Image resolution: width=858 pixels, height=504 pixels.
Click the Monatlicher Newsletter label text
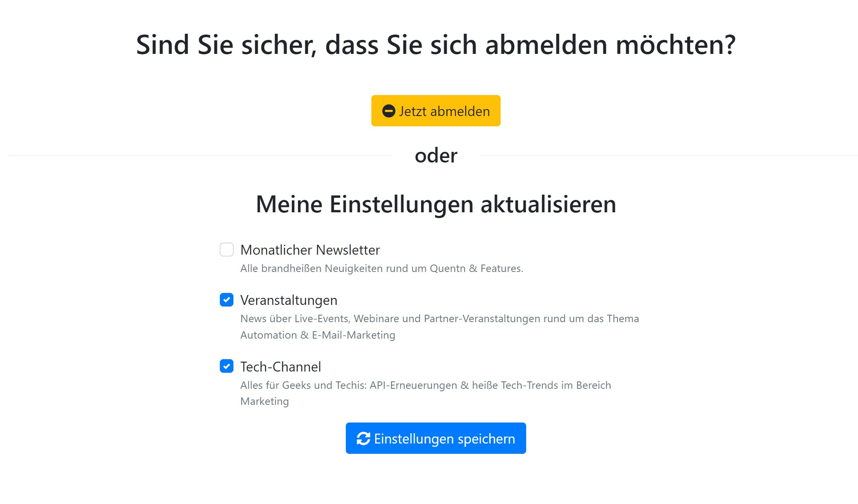(x=310, y=250)
